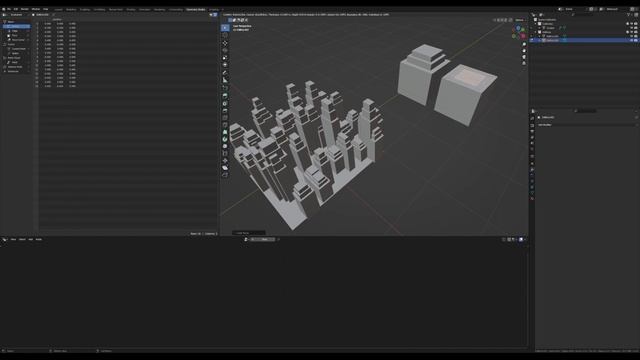Screen dimensions: 640x360
Task: Select Instances in spreadsheet sidebar
Action: coord(16,71)
